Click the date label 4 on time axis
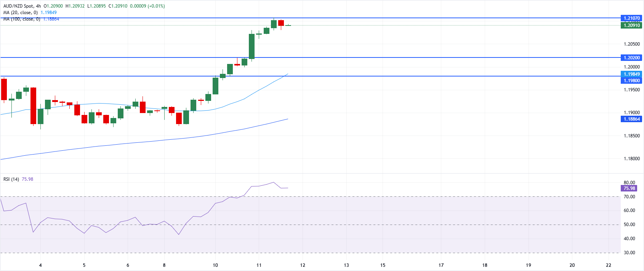 click(x=40, y=265)
